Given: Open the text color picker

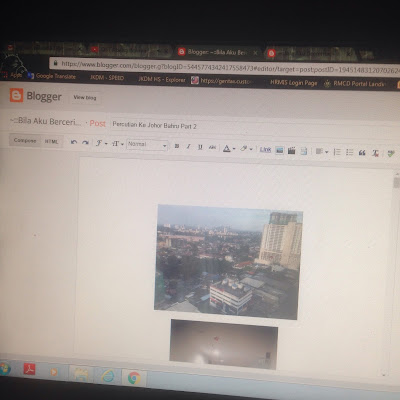Looking at the screenshot, I should [229, 148].
